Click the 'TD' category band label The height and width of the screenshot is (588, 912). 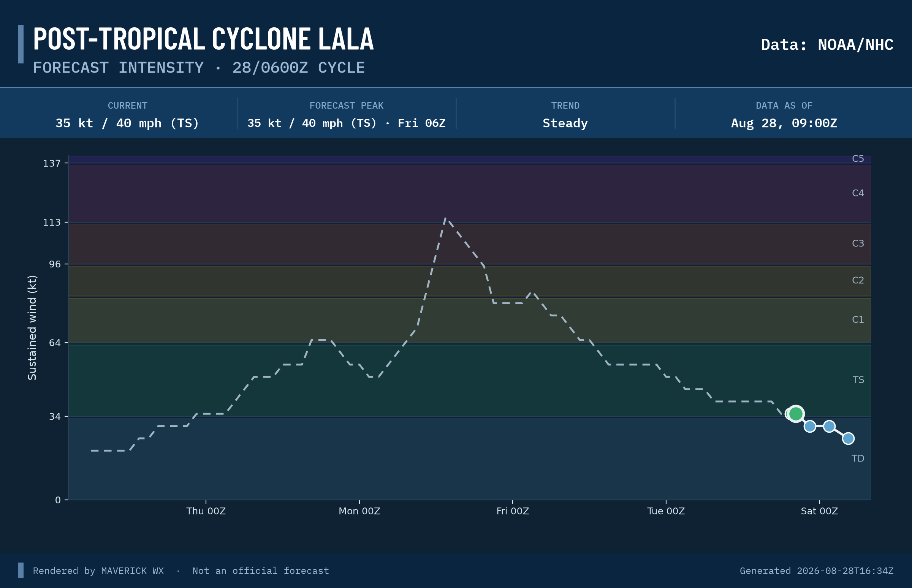click(x=858, y=458)
